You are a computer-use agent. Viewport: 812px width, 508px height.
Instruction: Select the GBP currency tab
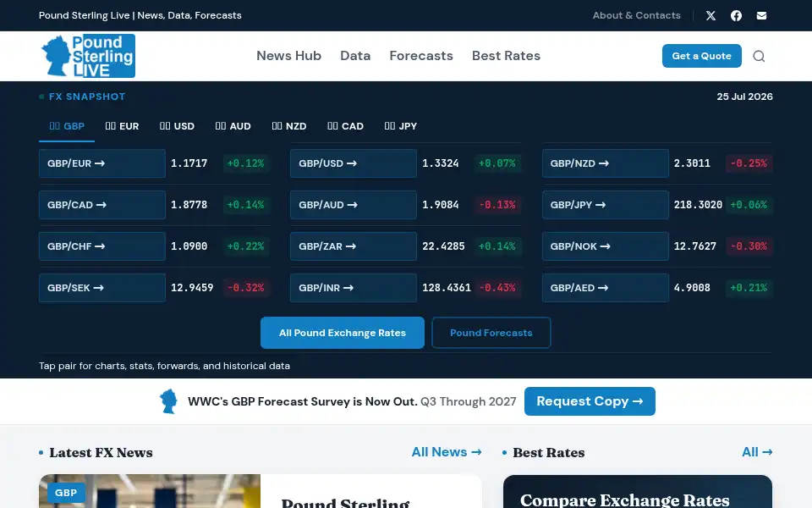point(67,126)
